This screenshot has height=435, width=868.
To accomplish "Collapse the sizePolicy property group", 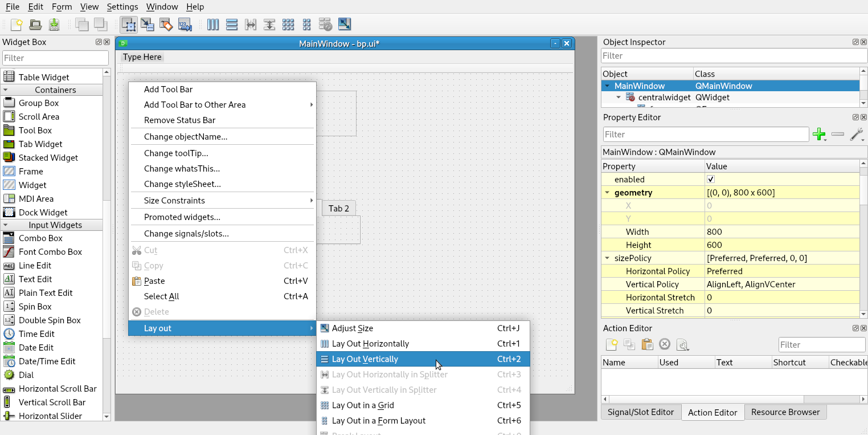I will (x=607, y=258).
